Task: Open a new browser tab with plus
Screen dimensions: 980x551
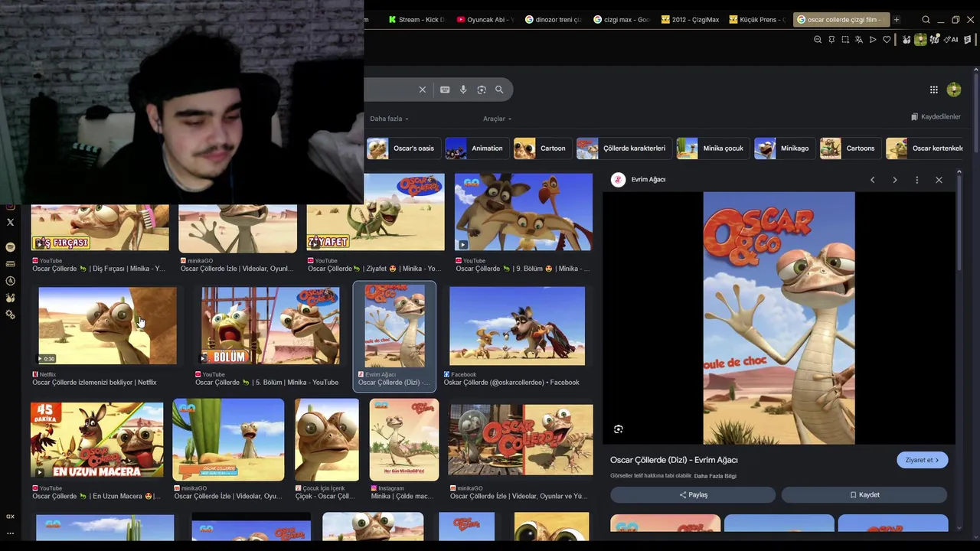Action: [897, 20]
